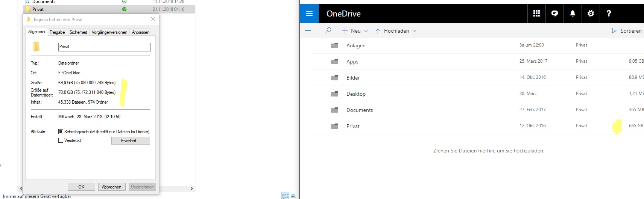Open the chat speech bubble icon
The height and width of the screenshot is (199, 644).
[554, 14]
